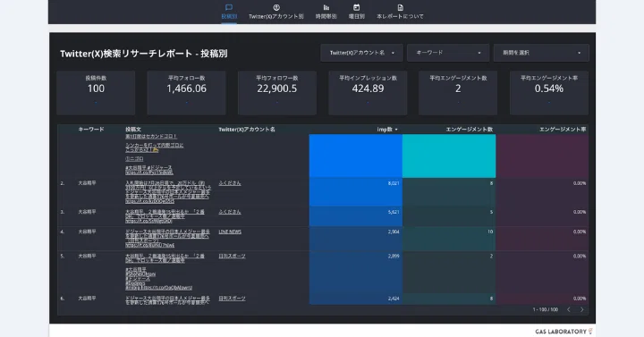644x337 pixels.
Task: Click engagement count 5 in row 3
Action: click(491, 212)
